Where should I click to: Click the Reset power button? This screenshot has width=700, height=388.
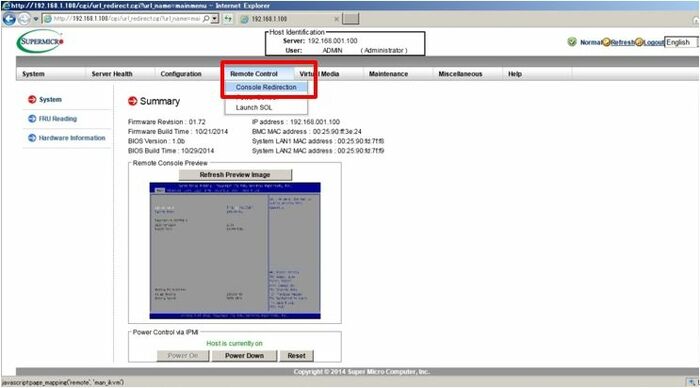point(296,355)
